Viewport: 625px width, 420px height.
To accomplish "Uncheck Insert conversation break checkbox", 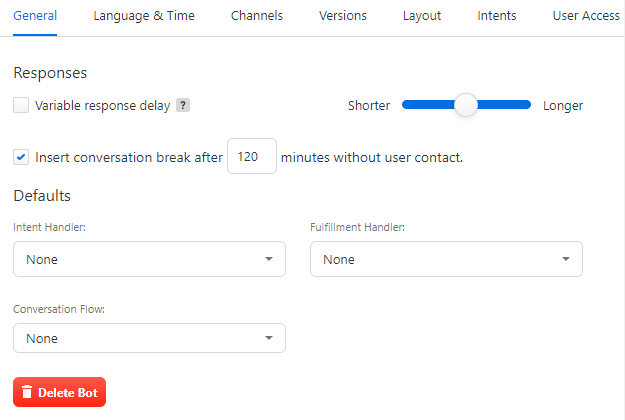I will point(21,157).
